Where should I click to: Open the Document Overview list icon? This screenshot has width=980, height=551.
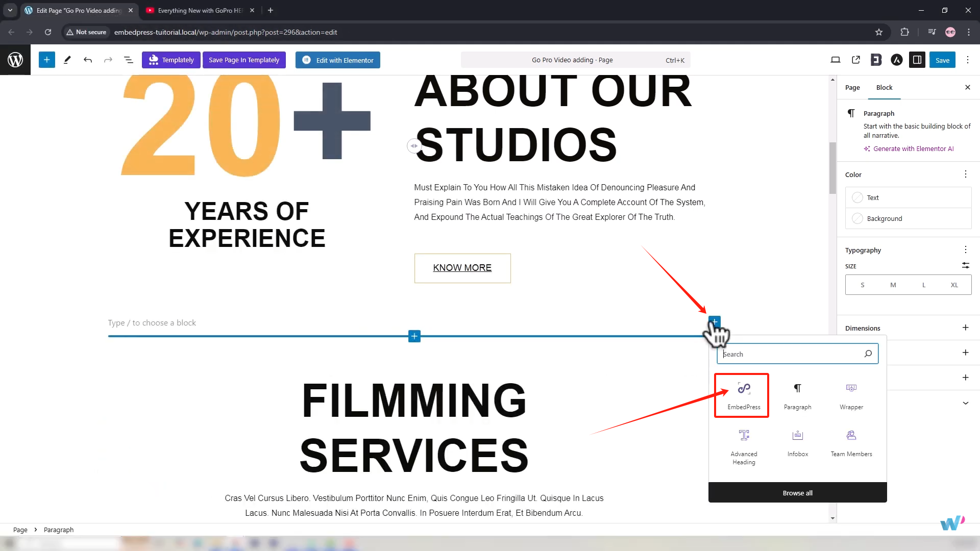coord(129,60)
